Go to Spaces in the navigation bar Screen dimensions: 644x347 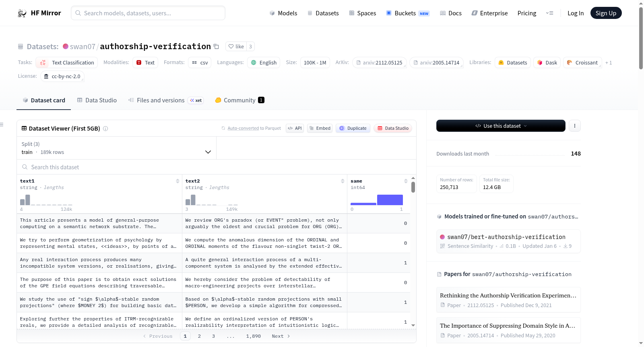363,13
